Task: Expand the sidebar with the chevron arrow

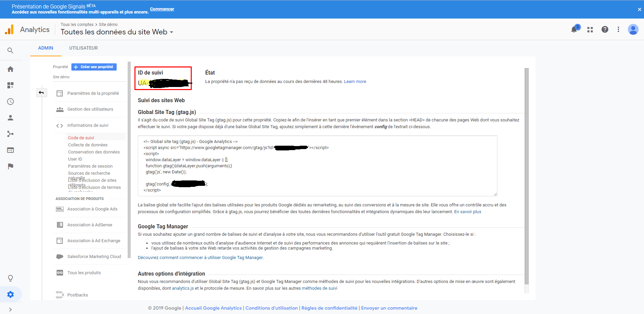Action: (10, 310)
